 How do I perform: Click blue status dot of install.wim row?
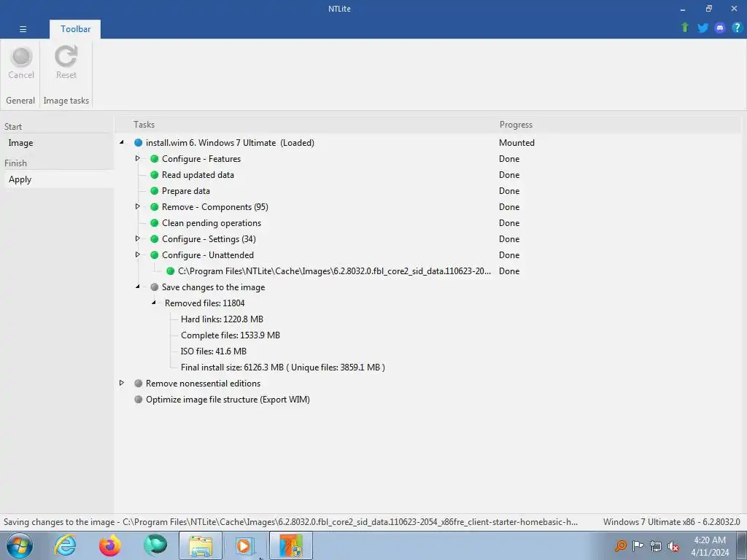tap(138, 143)
